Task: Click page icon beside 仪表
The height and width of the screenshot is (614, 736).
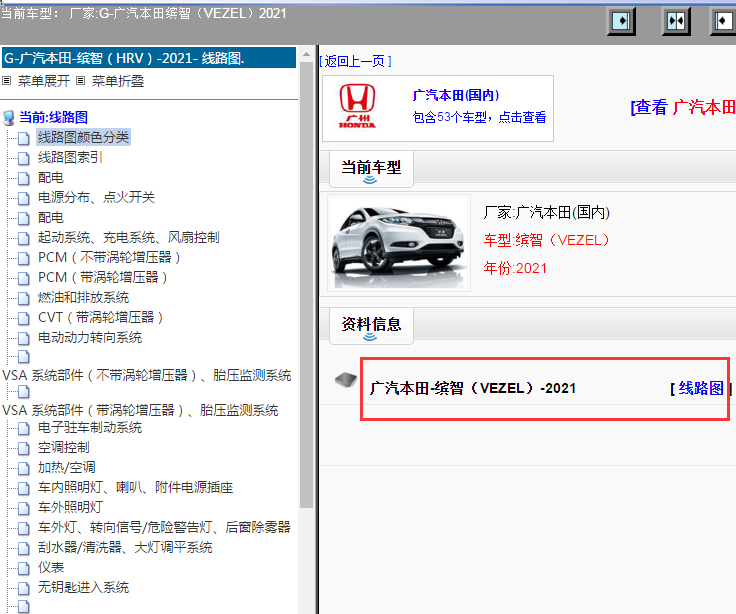Action: [24, 568]
